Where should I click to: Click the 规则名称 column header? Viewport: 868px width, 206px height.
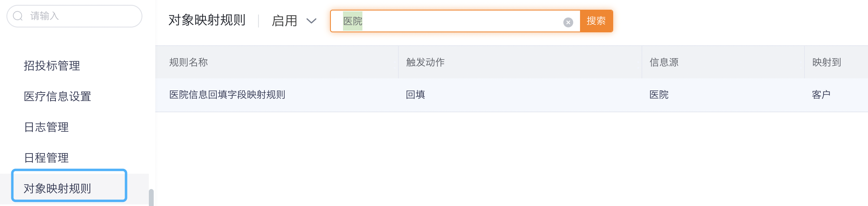click(x=188, y=62)
